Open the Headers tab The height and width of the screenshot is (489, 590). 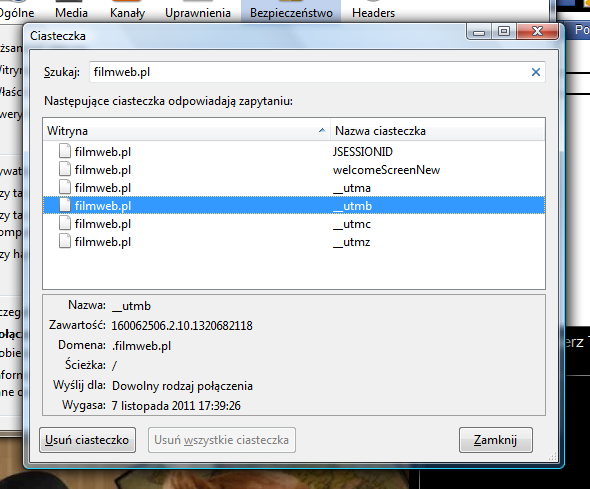click(x=373, y=13)
